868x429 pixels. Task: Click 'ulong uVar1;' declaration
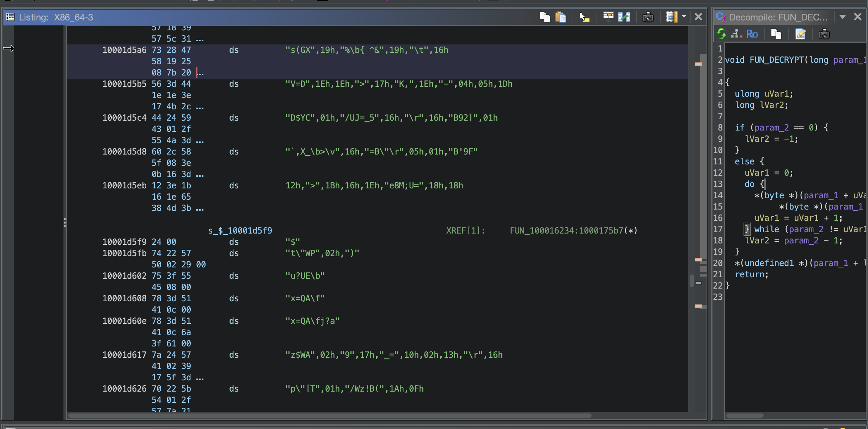[764, 94]
